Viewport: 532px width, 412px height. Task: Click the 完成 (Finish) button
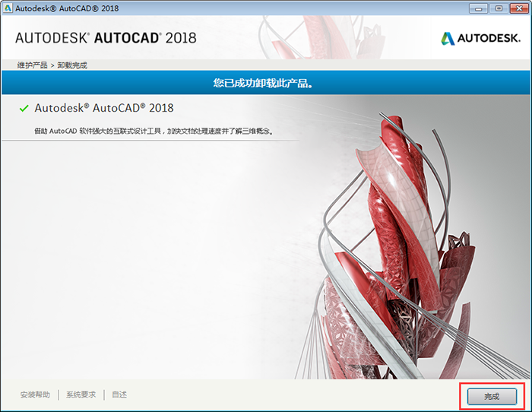tap(492, 396)
